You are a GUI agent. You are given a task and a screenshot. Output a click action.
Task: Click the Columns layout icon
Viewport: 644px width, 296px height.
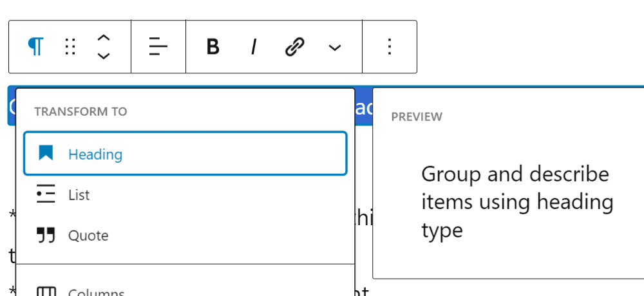pos(46,291)
